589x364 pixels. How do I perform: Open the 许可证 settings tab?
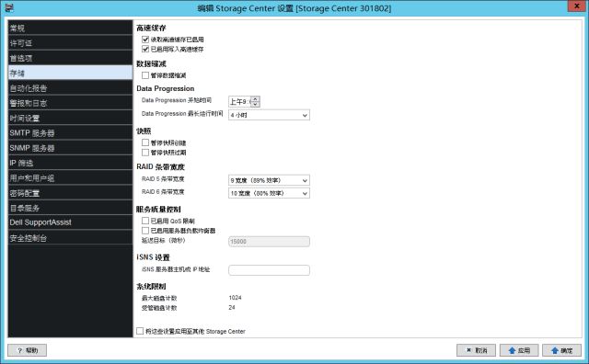point(70,43)
